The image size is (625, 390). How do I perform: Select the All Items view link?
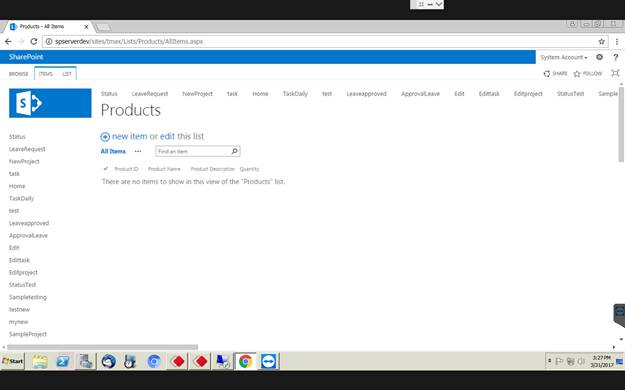113,151
